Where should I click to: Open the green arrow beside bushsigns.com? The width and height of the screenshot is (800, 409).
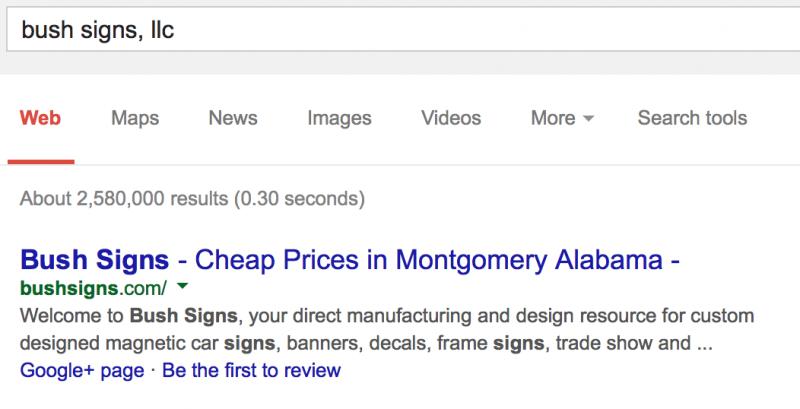click(x=182, y=287)
